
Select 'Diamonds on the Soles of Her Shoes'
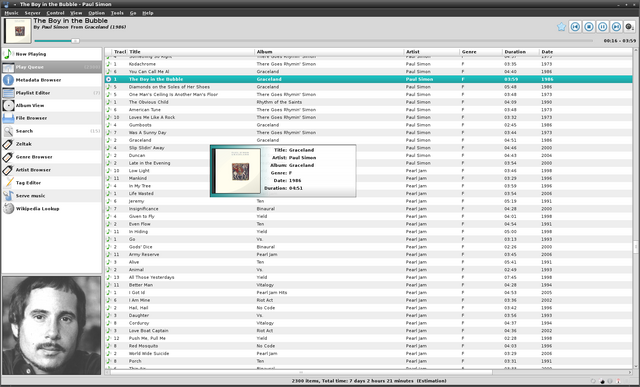pos(369,87)
